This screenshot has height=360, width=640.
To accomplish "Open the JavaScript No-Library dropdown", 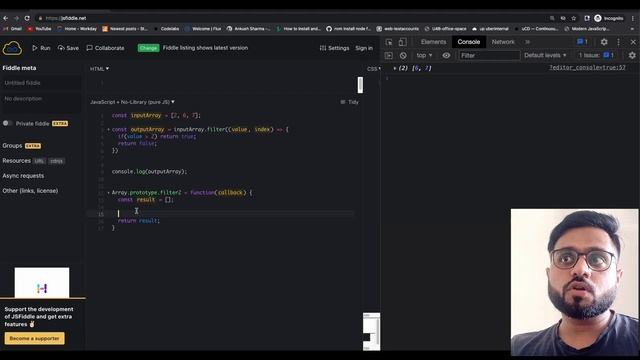I will [132, 102].
